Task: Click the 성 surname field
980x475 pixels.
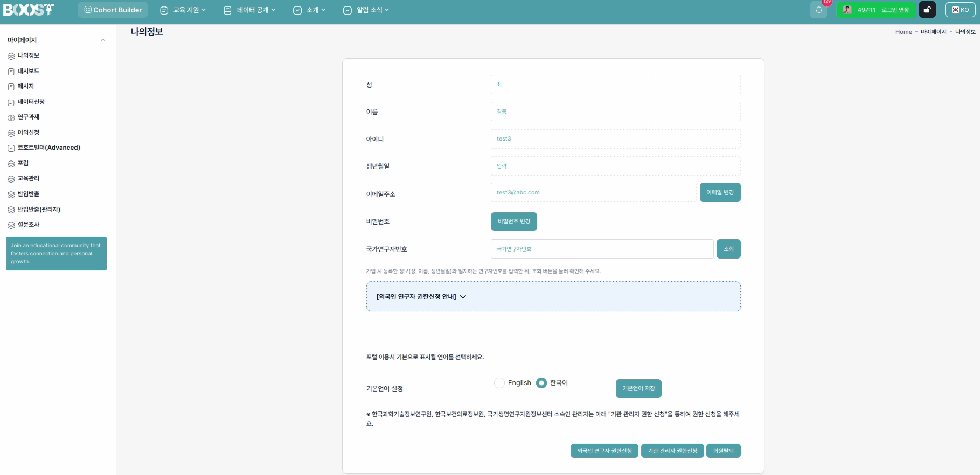Action: pos(615,85)
